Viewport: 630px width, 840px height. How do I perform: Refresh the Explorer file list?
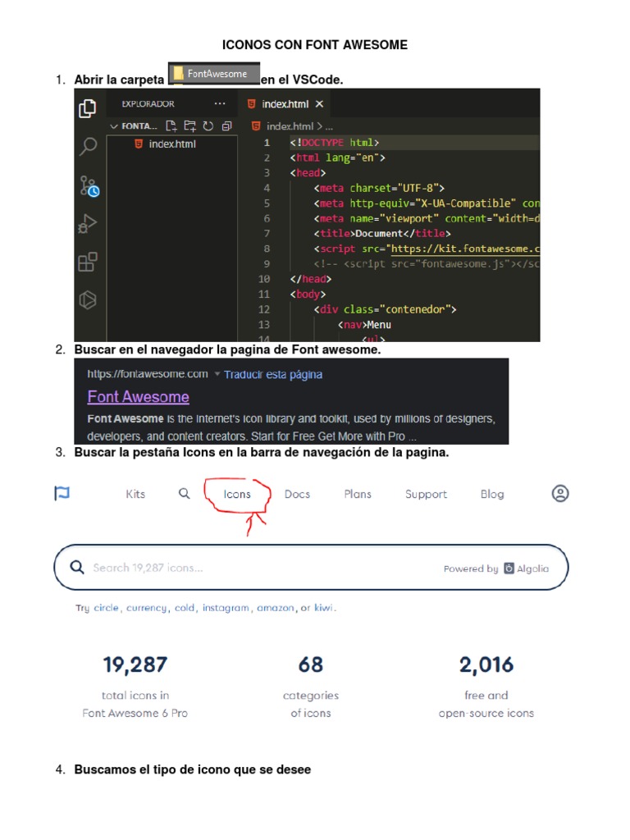(208, 126)
